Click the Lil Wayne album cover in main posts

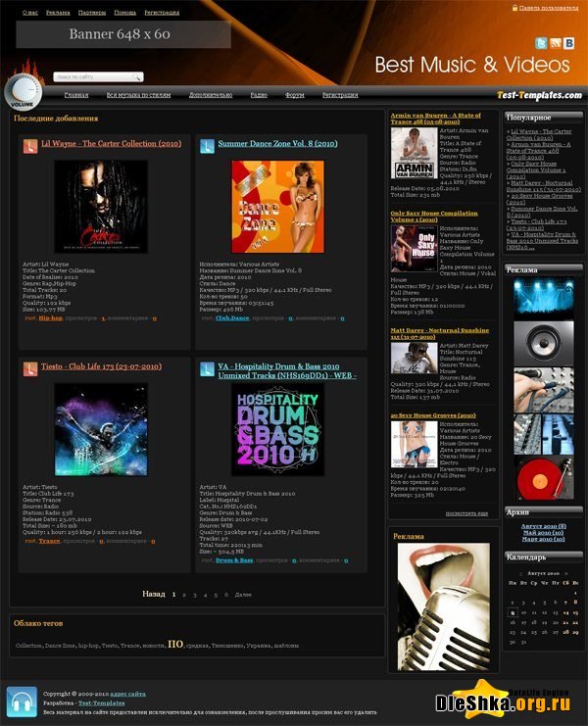pyautogui.click(x=101, y=207)
